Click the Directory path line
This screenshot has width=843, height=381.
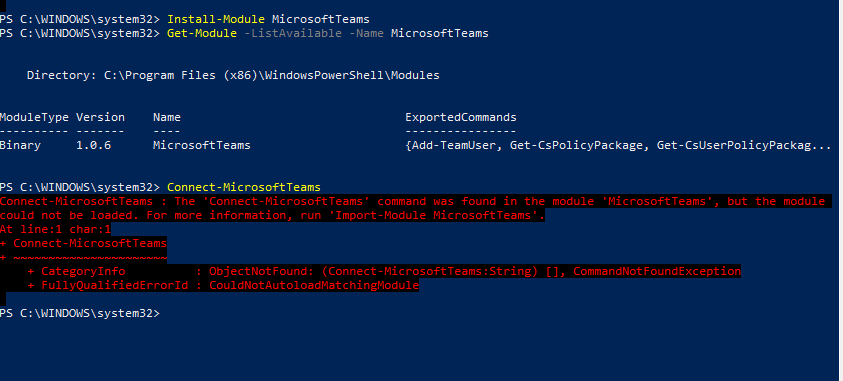233,76
